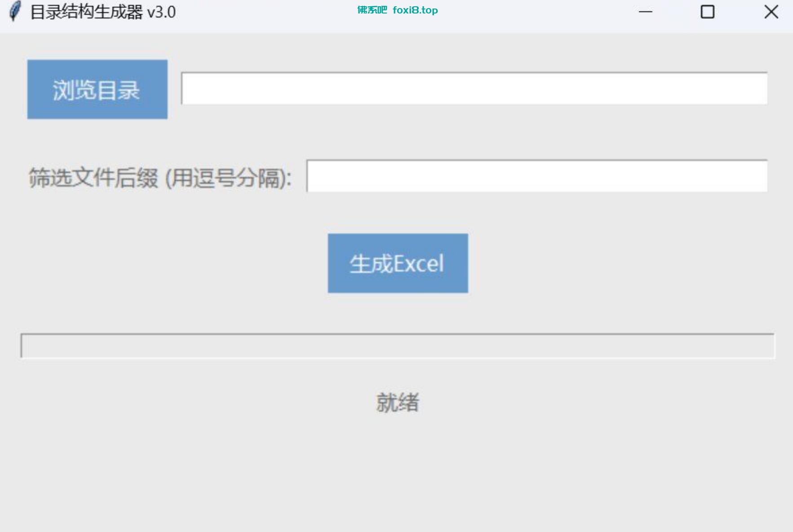Focus the directory path input field

pyautogui.click(x=474, y=89)
